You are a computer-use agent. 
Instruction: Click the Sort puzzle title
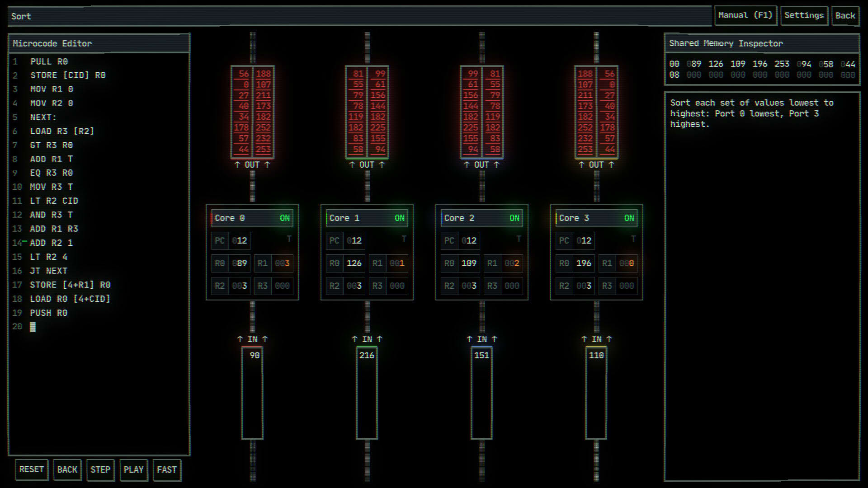pyautogui.click(x=21, y=16)
